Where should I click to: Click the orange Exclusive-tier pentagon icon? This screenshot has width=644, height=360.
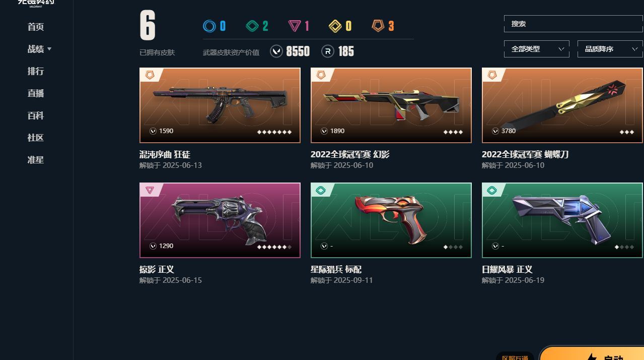(x=378, y=26)
